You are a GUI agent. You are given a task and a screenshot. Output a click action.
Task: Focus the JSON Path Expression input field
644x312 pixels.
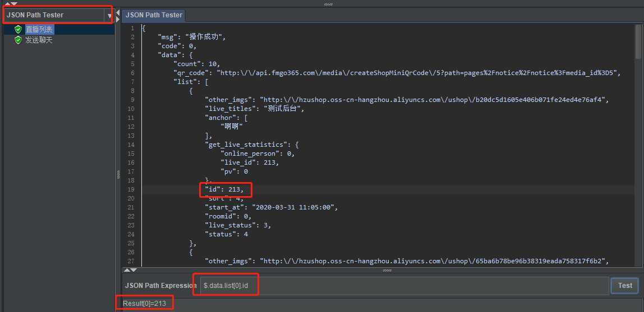click(x=404, y=285)
